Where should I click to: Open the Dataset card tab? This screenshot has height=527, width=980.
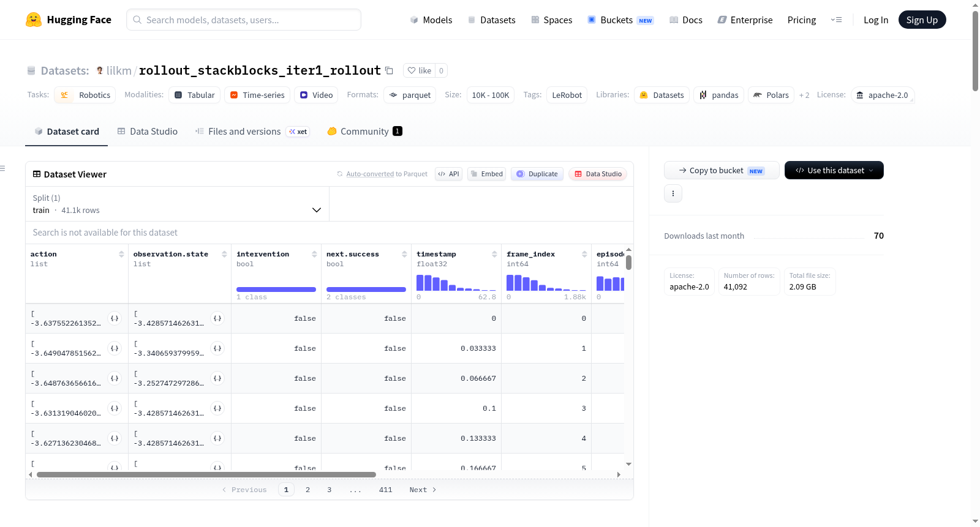point(67,131)
